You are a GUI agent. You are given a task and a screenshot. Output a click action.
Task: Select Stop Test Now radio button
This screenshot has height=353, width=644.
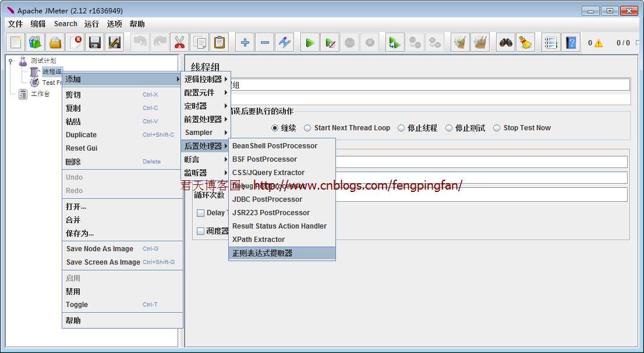497,128
